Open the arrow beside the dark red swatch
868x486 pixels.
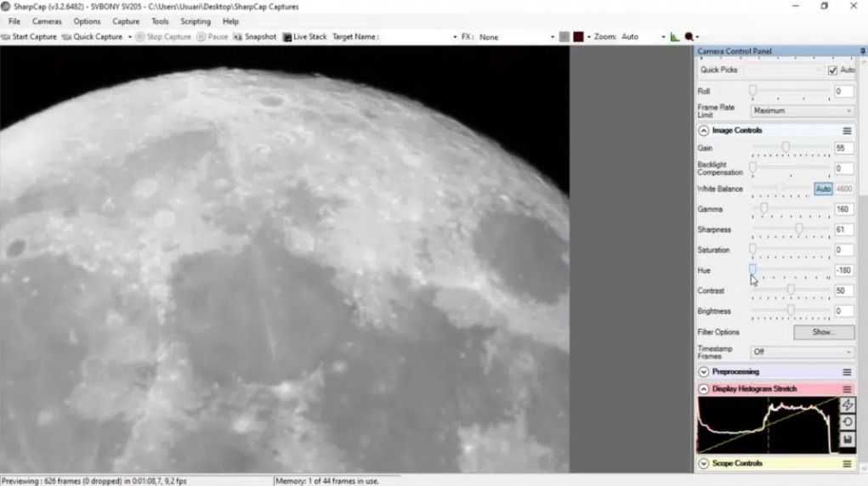click(x=588, y=37)
